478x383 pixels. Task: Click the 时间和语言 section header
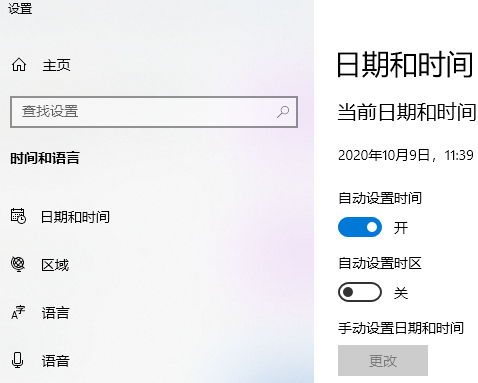point(45,158)
